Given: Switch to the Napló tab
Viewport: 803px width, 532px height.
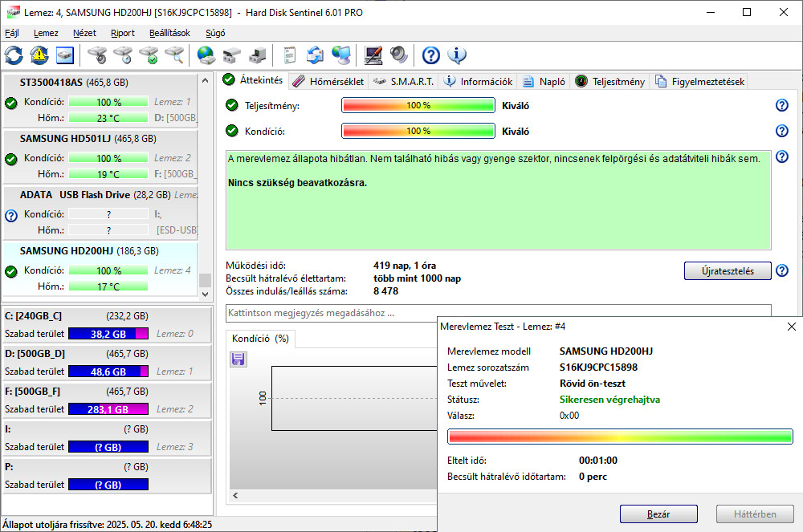Looking at the screenshot, I should point(544,81).
